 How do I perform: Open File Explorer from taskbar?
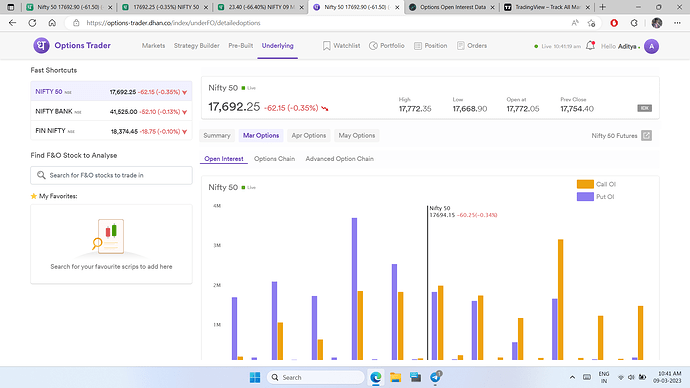click(395, 377)
